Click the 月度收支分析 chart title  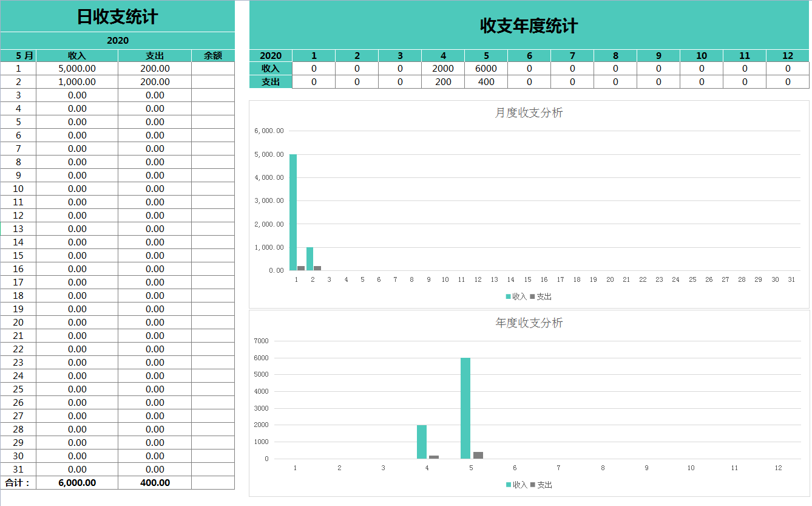(529, 112)
